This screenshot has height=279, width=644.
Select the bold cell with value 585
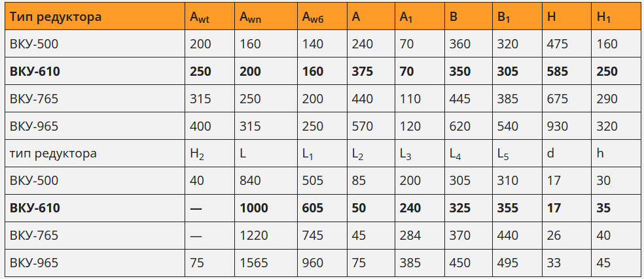[x=558, y=72]
